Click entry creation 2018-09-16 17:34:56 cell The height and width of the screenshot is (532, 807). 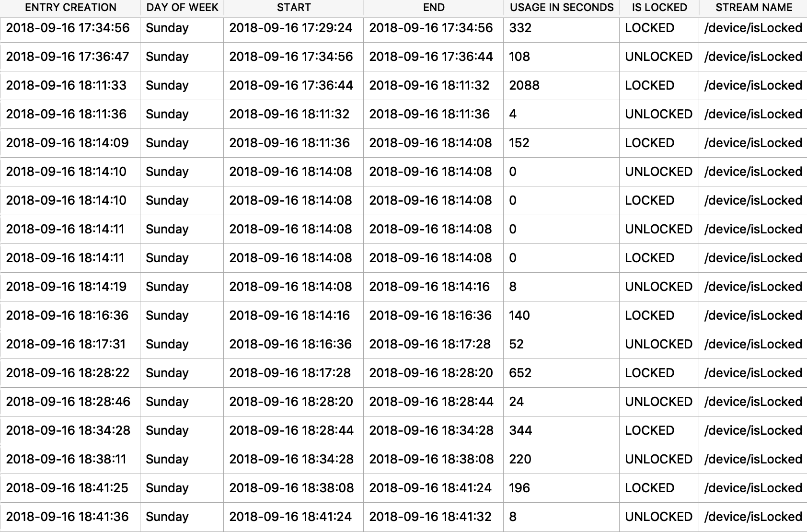(70, 28)
